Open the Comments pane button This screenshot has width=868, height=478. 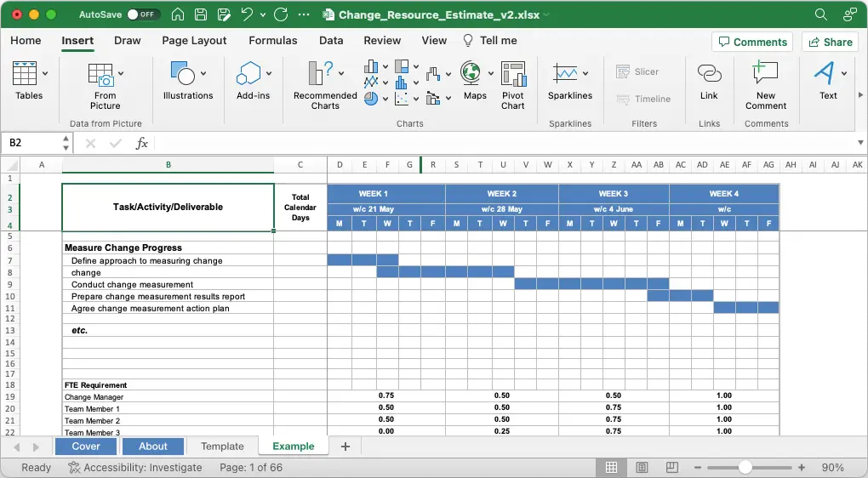click(752, 42)
